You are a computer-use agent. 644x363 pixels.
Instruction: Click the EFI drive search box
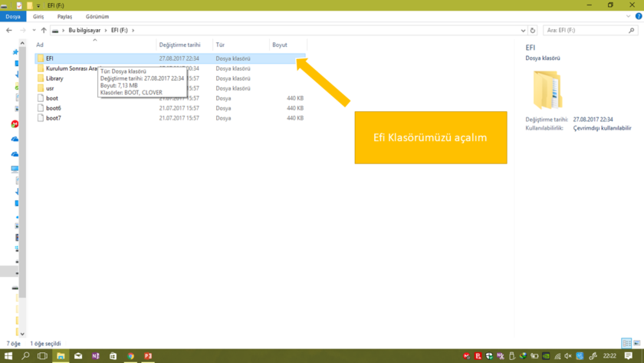click(x=586, y=31)
